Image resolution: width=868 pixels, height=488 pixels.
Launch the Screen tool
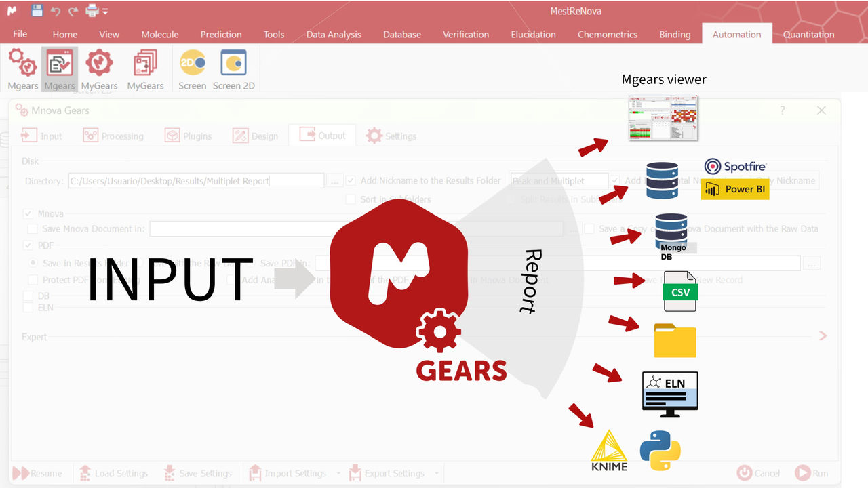pos(192,69)
